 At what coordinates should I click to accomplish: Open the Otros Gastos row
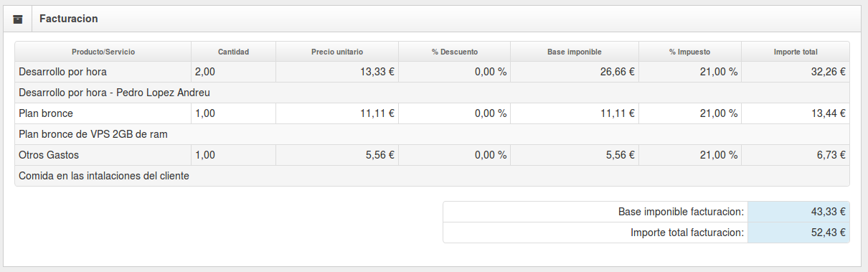[x=432, y=155]
